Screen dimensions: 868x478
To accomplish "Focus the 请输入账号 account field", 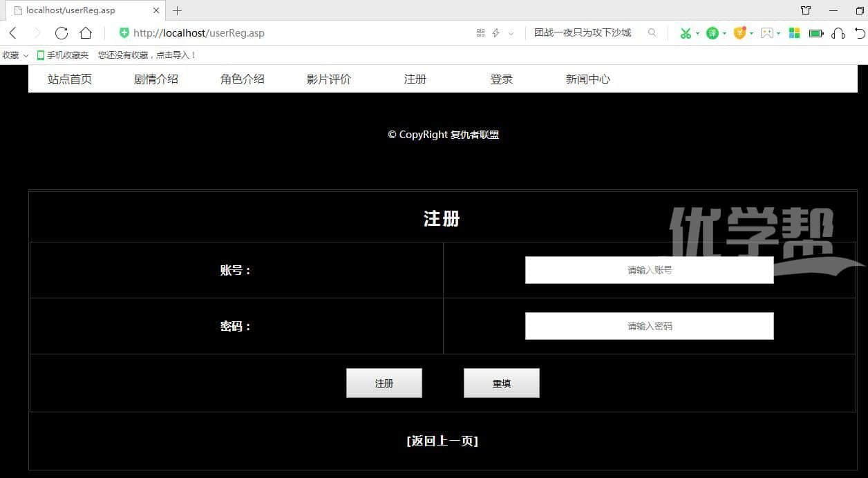I will tap(649, 270).
